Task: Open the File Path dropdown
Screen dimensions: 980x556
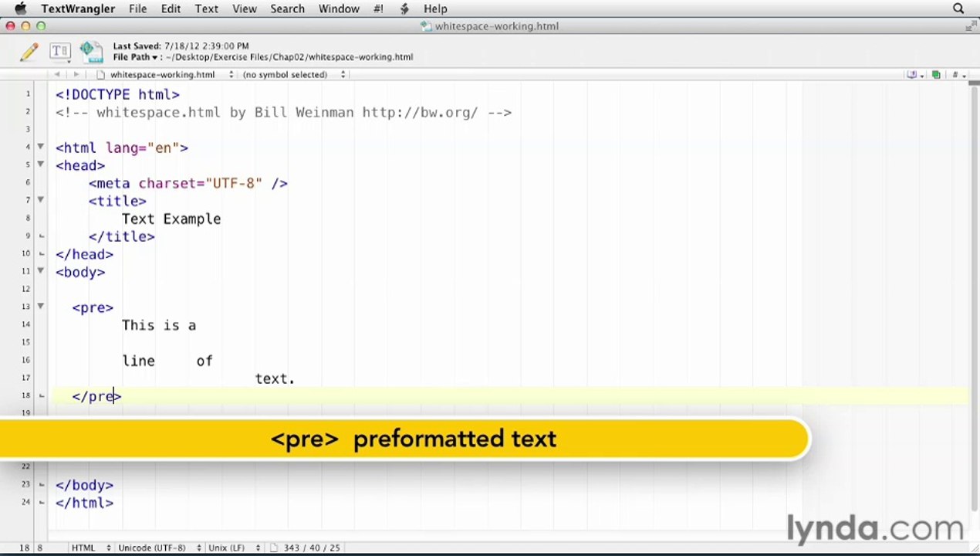Action: point(135,57)
